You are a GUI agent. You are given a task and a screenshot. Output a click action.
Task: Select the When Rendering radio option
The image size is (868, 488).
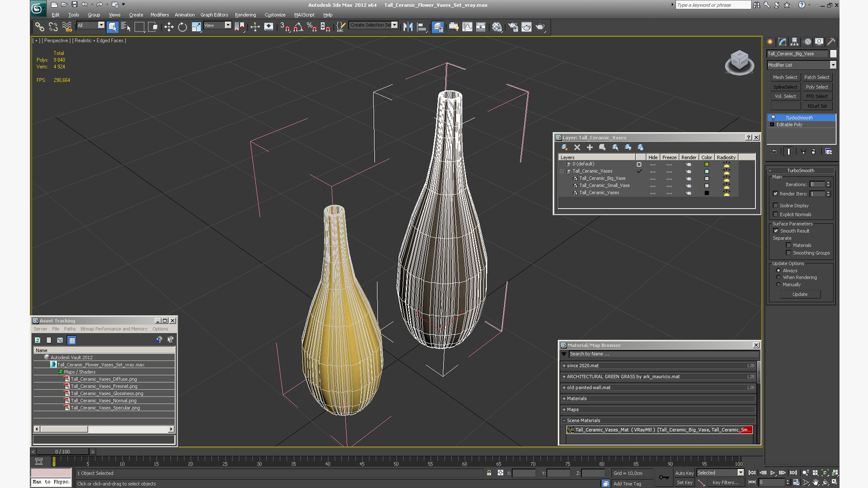778,277
